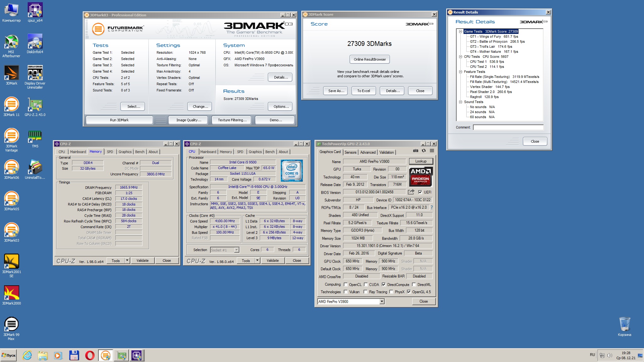Image resolution: width=644 pixels, height=362 pixels.
Task: Toggle CUDA checkbox in GPU-Z
Action: click(x=366, y=285)
